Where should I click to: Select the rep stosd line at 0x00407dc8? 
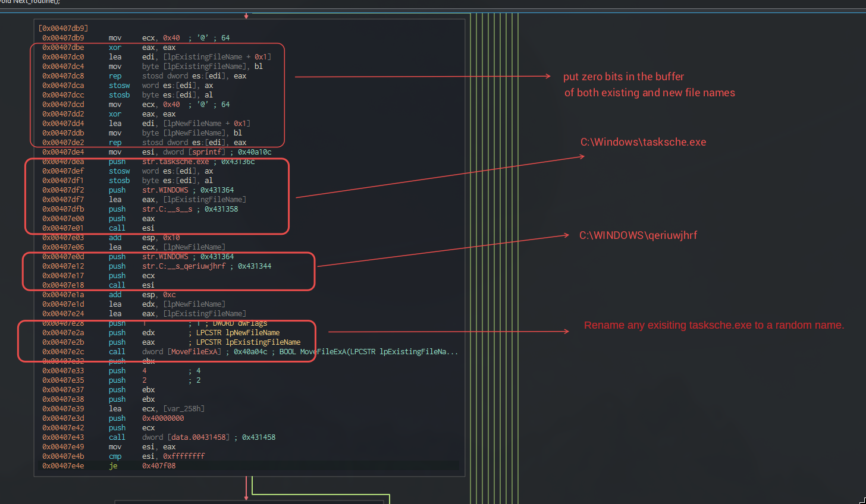pos(144,75)
